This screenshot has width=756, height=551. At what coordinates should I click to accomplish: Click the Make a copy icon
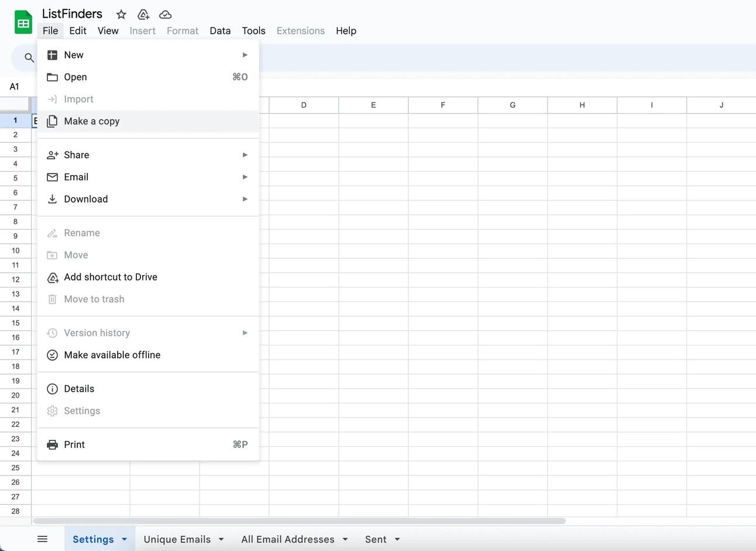[52, 121]
